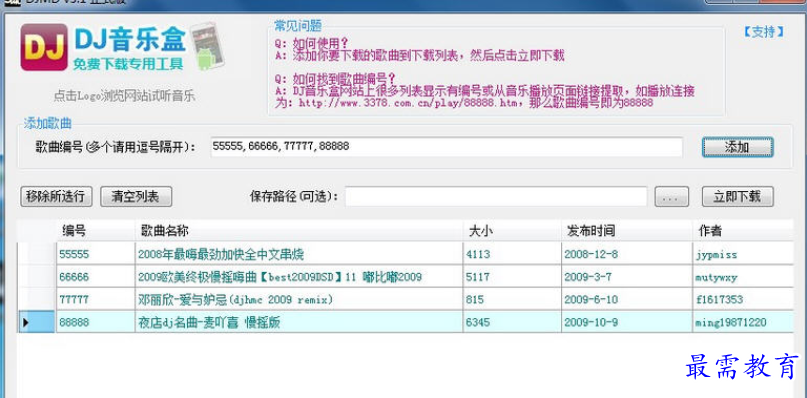The image size is (807, 398).
Task: Click the cell with number 77777
Action: 95,299
